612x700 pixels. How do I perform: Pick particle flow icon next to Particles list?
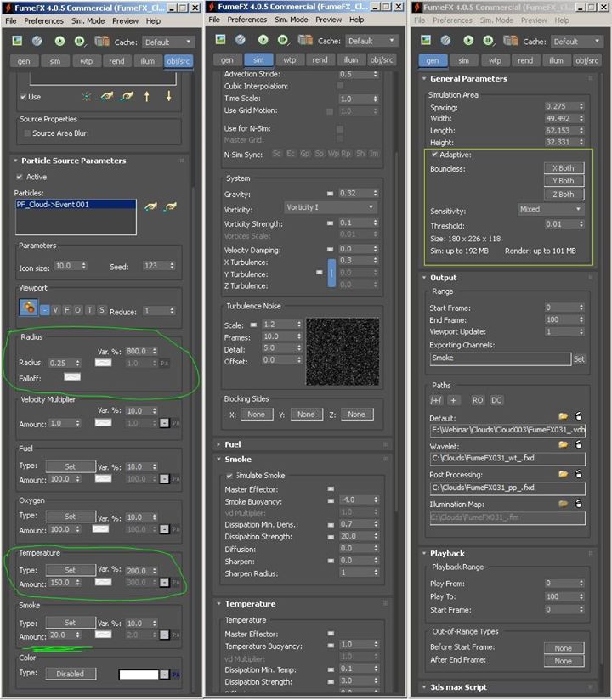(x=150, y=206)
